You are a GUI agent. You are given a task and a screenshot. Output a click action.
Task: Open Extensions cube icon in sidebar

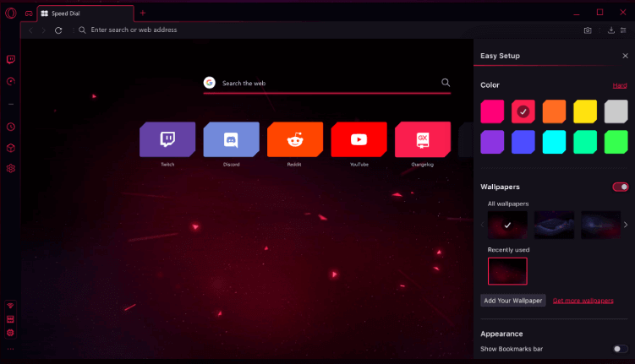tap(11, 148)
